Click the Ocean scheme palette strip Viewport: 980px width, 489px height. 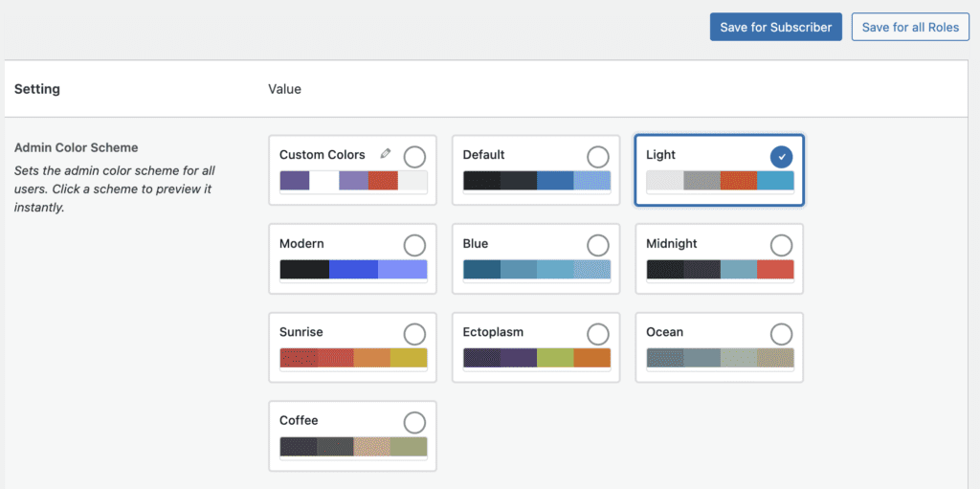pos(720,358)
